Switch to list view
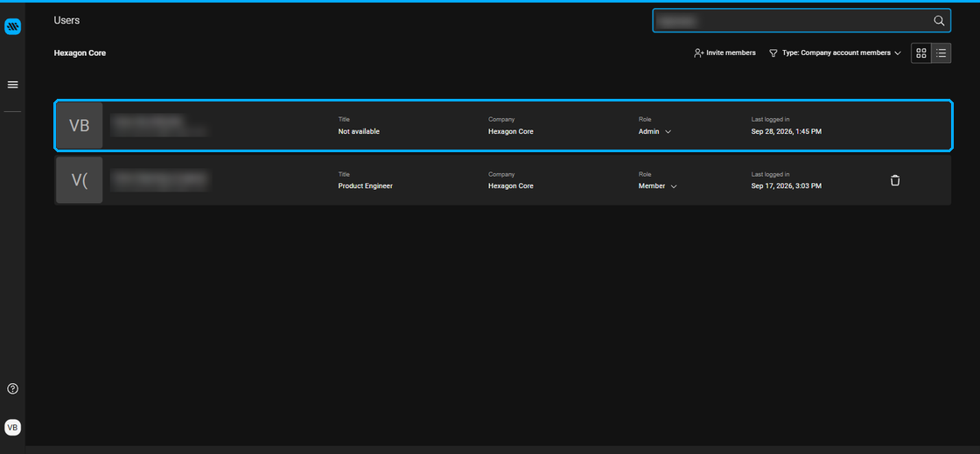The image size is (980, 454). (941, 53)
